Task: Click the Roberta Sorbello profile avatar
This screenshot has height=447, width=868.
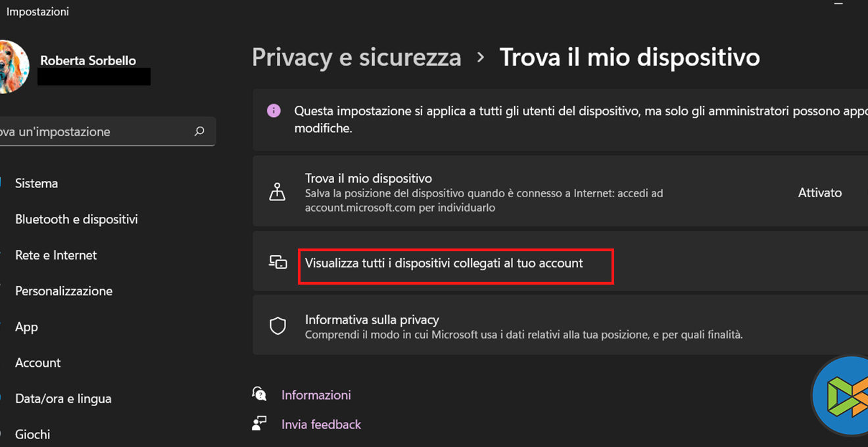Action: (x=13, y=67)
